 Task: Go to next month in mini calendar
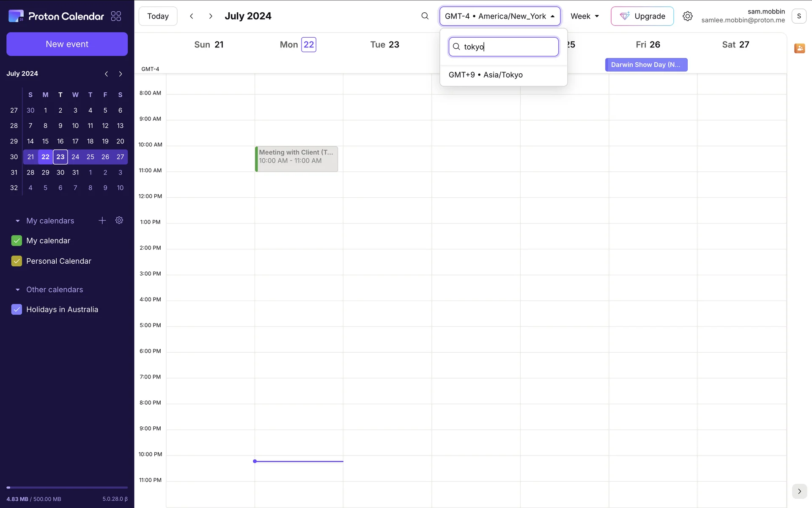(x=121, y=74)
